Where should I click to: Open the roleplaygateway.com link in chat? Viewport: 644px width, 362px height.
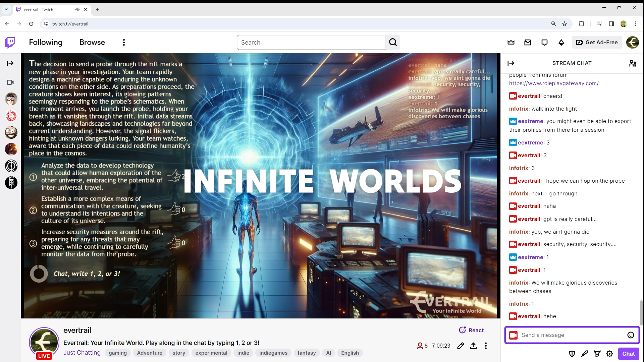(x=553, y=83)
